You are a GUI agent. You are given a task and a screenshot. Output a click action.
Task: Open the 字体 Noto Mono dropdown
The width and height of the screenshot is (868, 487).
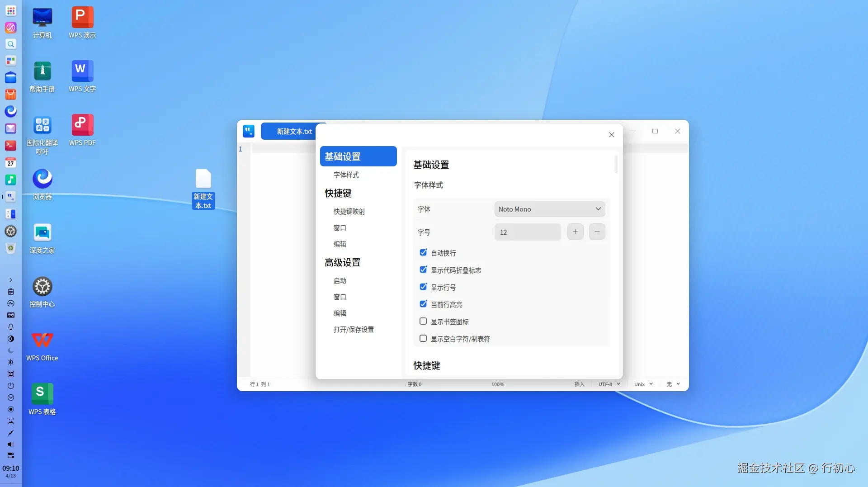click(550, 209)
